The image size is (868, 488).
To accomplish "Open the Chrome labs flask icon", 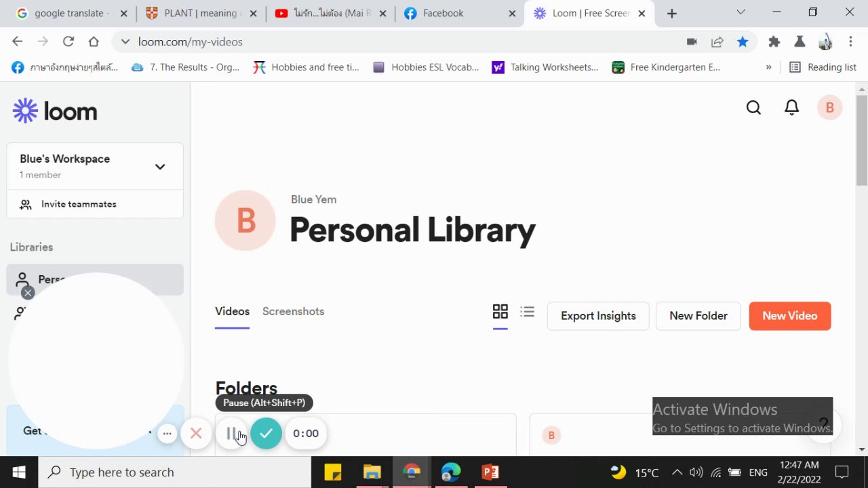I will pos(800,42).
